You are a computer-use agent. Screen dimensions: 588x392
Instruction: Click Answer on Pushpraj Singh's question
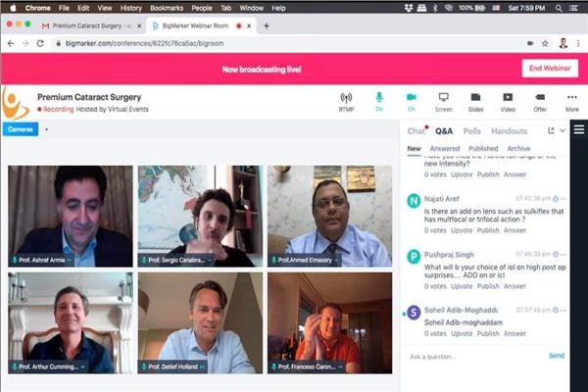514,286
